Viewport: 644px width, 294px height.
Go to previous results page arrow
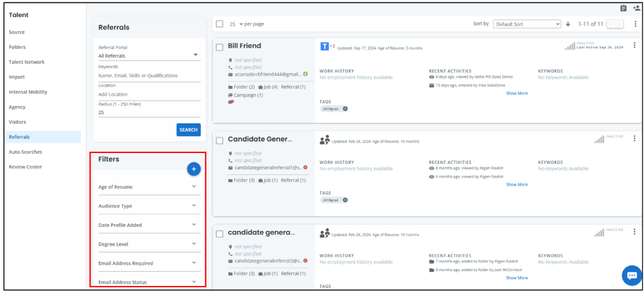[x=611, y=24]
